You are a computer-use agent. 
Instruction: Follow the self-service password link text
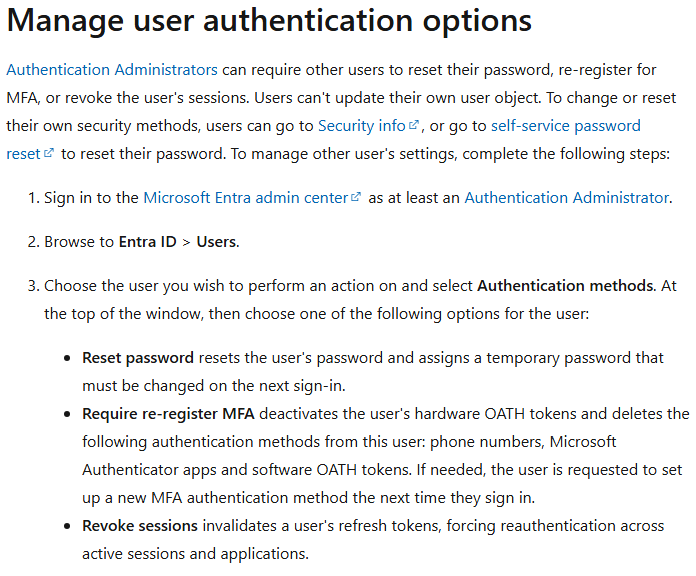pyautogui.click(x=566, y=126)
